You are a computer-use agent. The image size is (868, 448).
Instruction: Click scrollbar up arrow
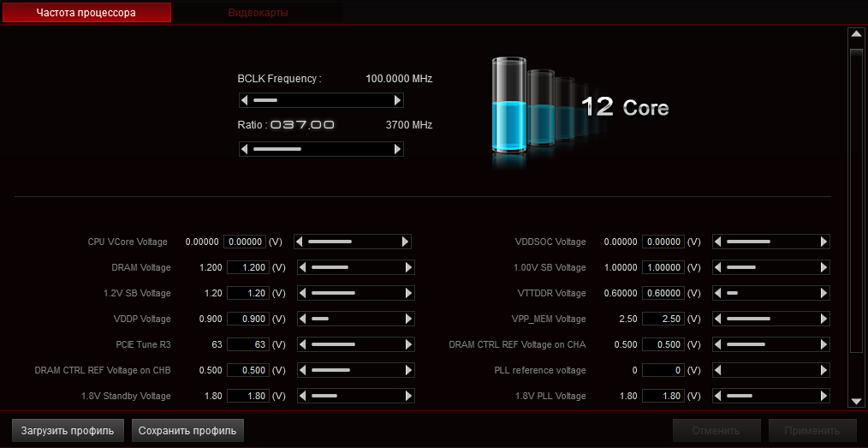pos(856,33)
